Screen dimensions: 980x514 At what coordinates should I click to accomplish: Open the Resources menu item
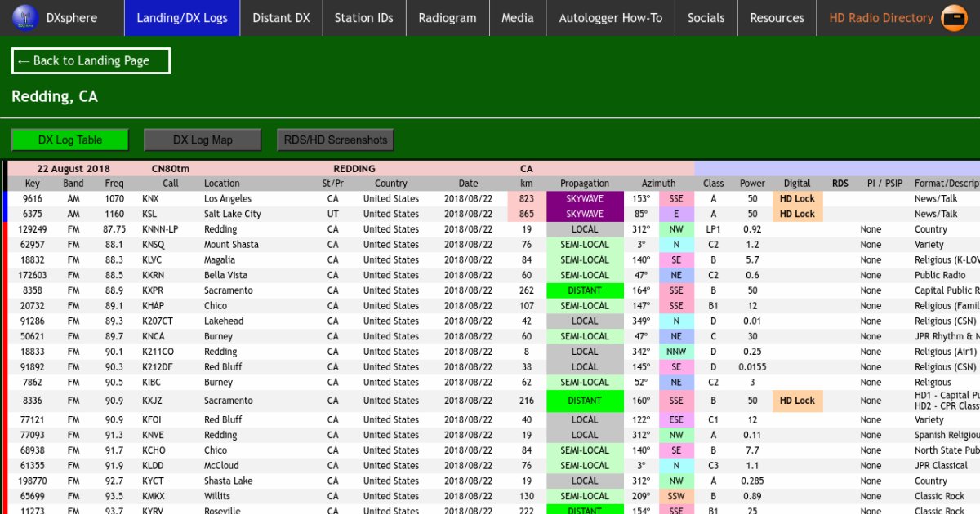click(777, 18)
